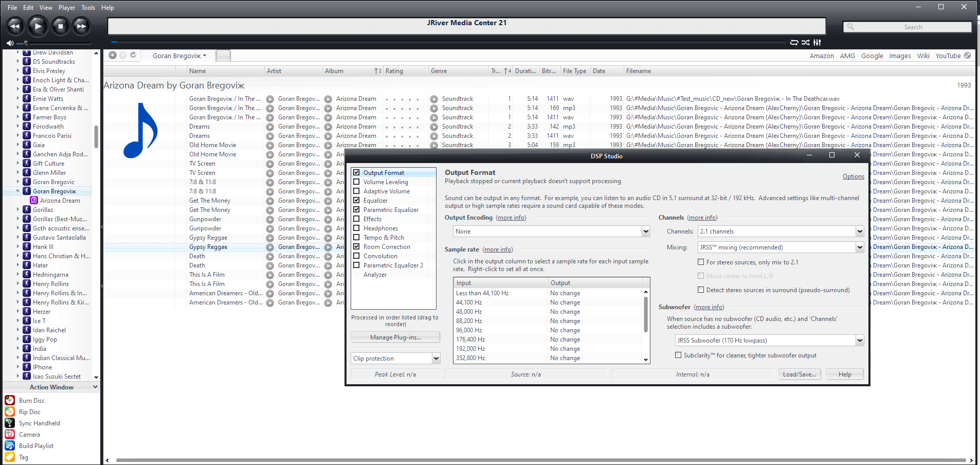Expand the Drew Davidsen tree node

[17, 52]
